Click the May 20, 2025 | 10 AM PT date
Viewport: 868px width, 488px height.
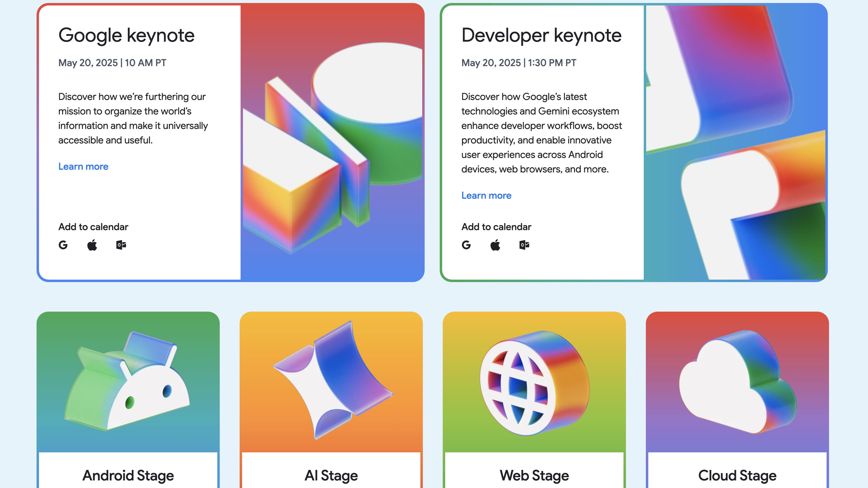[112, 63]
